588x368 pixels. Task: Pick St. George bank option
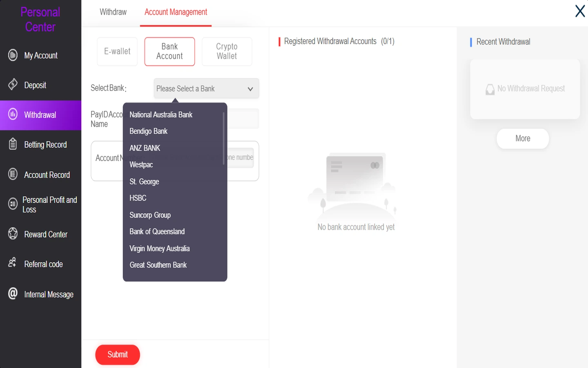[x=144, y=182]
